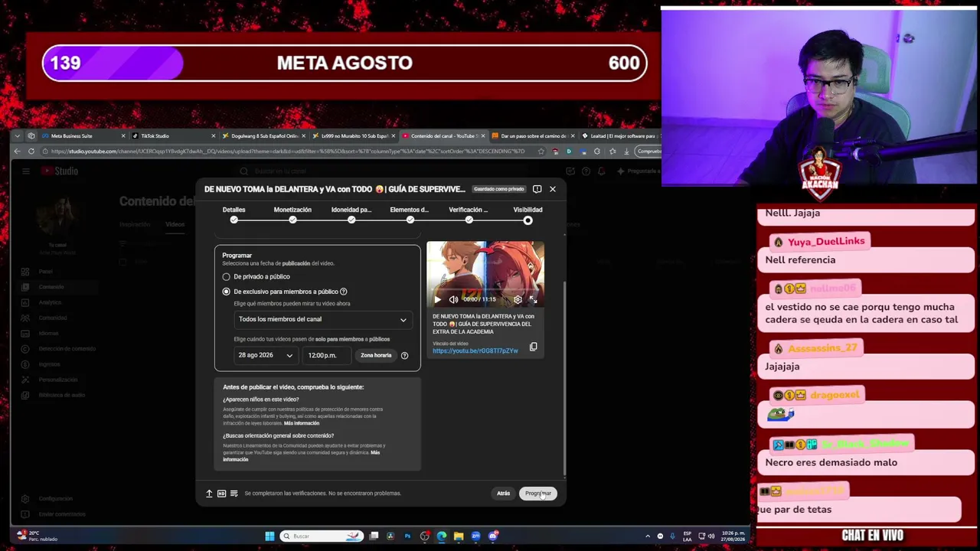The width and height of the screenshot is (980, 551).
Task: Click the 'Zona horaria' button
Action: (376, 355)
